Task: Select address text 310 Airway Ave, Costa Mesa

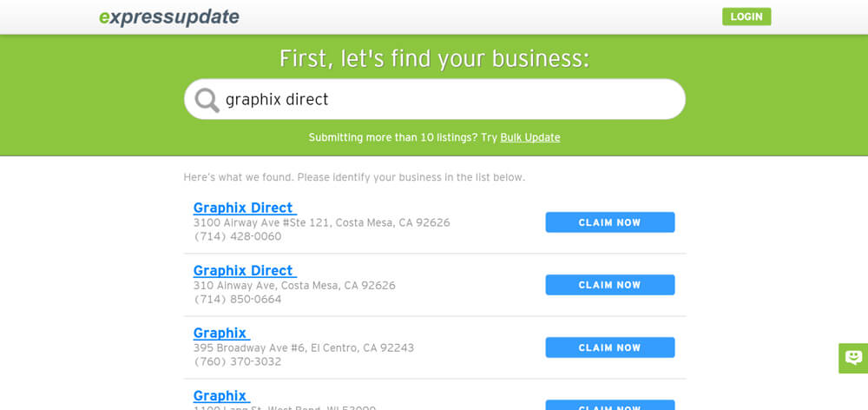Action: (294, 285)
